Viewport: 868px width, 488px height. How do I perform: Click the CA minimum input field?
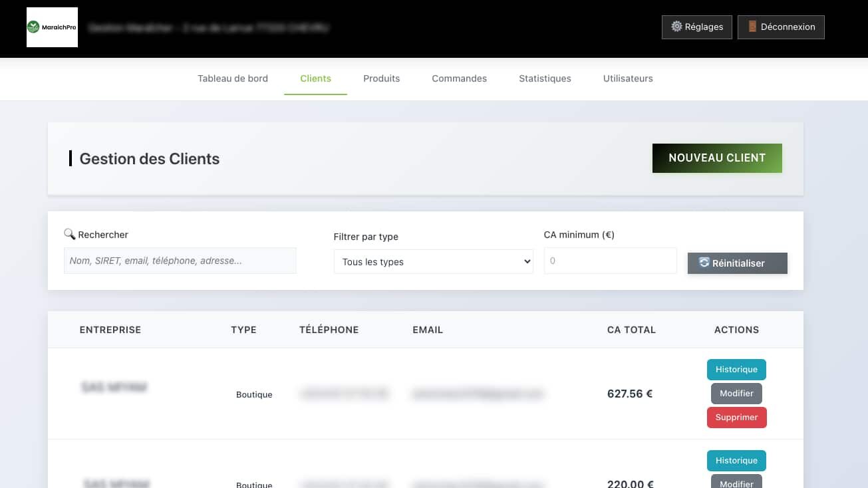coord(610,261)
